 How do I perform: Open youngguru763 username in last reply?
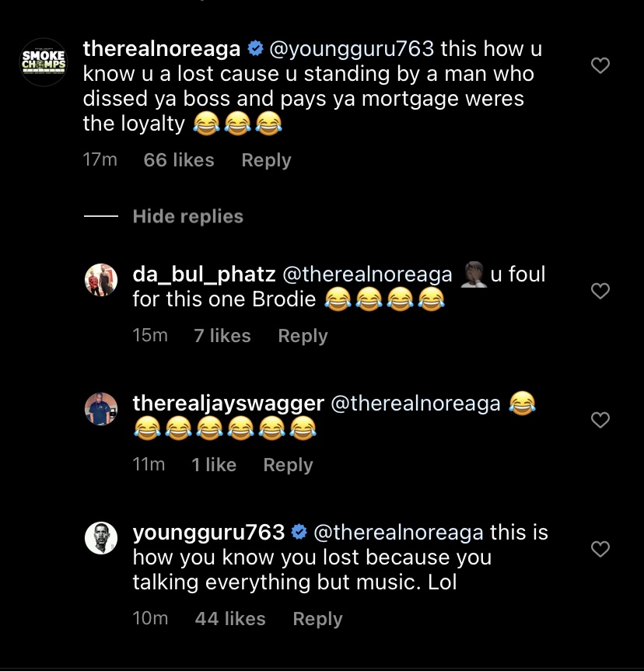click(208, 533)
